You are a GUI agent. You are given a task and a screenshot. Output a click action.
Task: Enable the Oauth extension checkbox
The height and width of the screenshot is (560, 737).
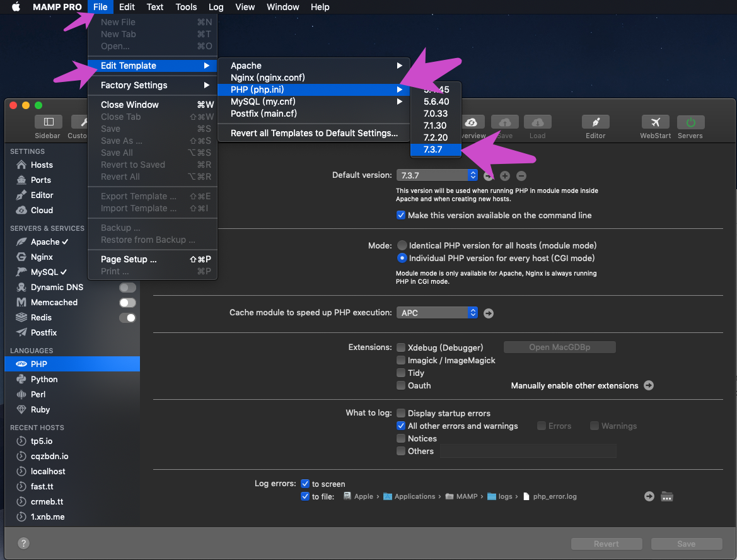click(x=401, y=385)
